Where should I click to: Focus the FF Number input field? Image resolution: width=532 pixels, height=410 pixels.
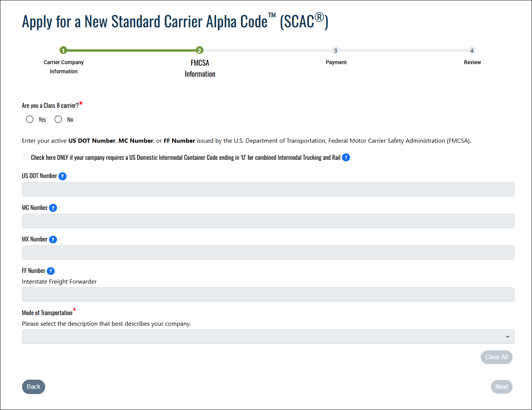click(268, 295)
